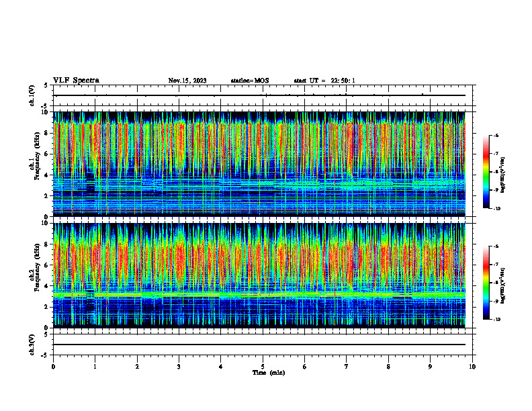Select the date text "Nov.15, 2023"
532x411 pixels.
coord(187,81)
